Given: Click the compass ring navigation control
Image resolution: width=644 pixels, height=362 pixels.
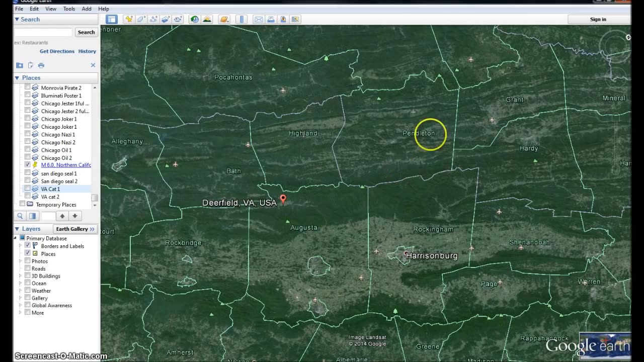Looking at the screenshot, I should [615, 46].
